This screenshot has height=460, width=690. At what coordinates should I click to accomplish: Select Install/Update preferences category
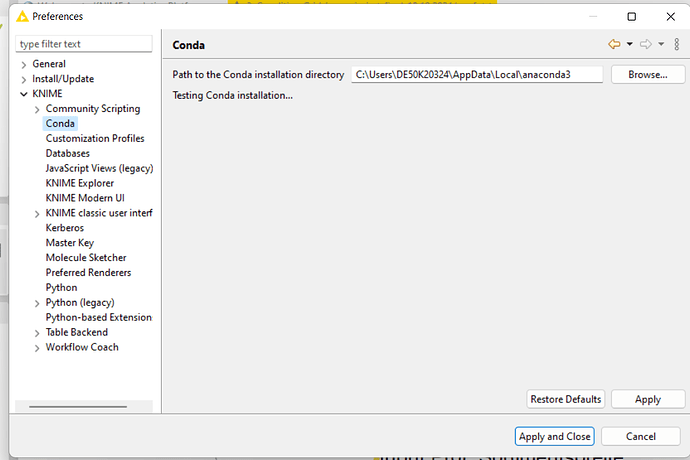pyautogui.click(x=63, y=79)
